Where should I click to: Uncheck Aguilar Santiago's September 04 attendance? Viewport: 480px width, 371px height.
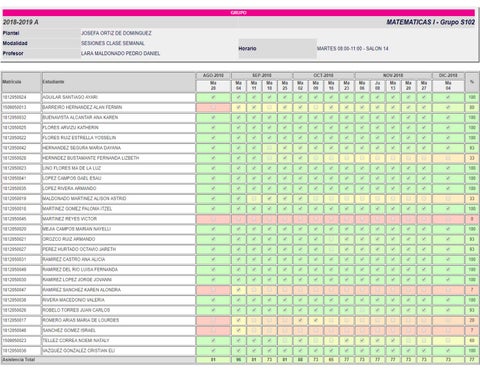(238, 97)
